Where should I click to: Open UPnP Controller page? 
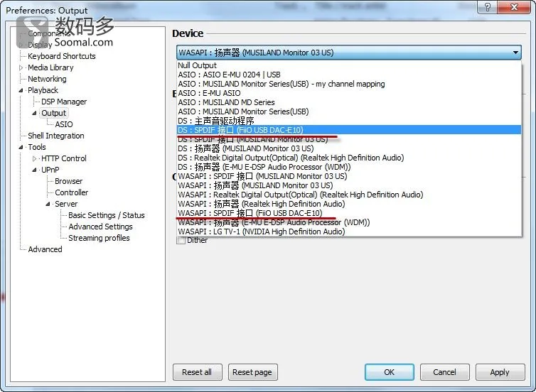point(72,192)
